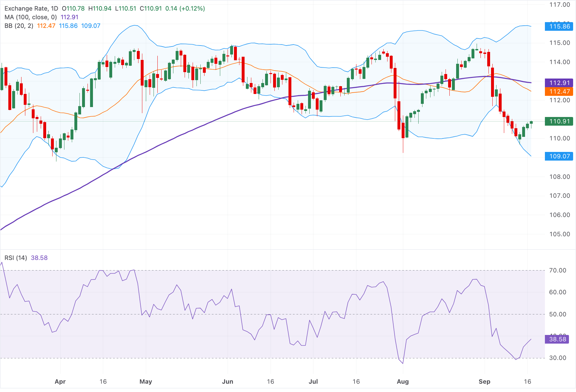Click the Jun label on time axis

tap(228, 382)
